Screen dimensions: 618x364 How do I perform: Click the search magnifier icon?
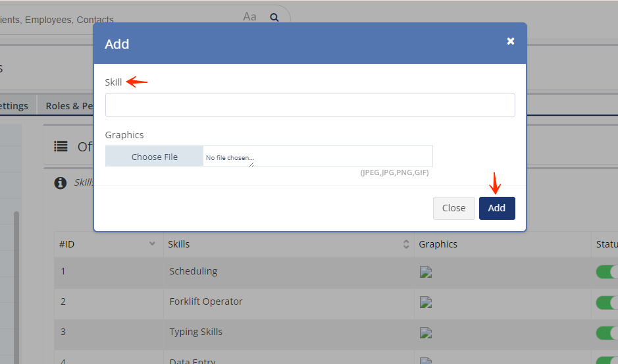[274, 18]
